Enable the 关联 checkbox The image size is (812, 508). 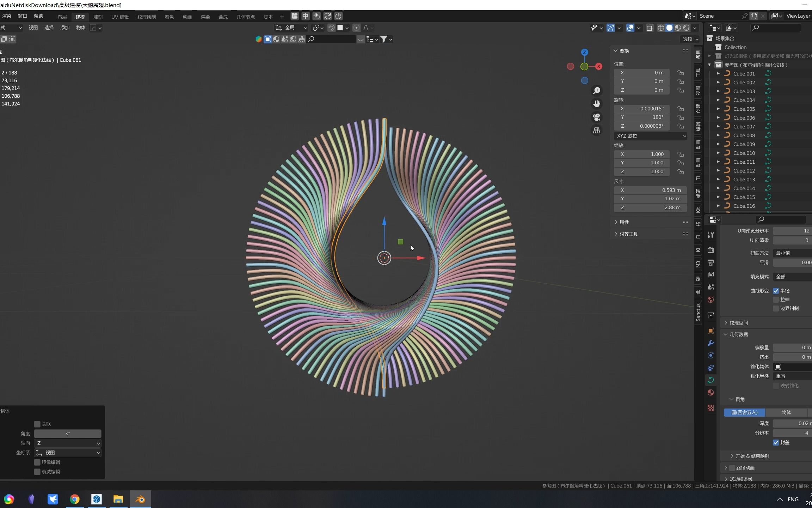[x=37, y=424]
